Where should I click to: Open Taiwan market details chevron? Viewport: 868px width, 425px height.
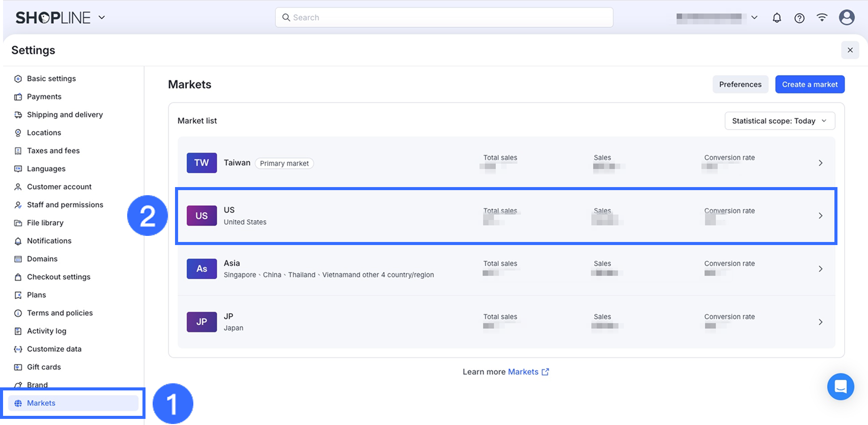[820, 163]
